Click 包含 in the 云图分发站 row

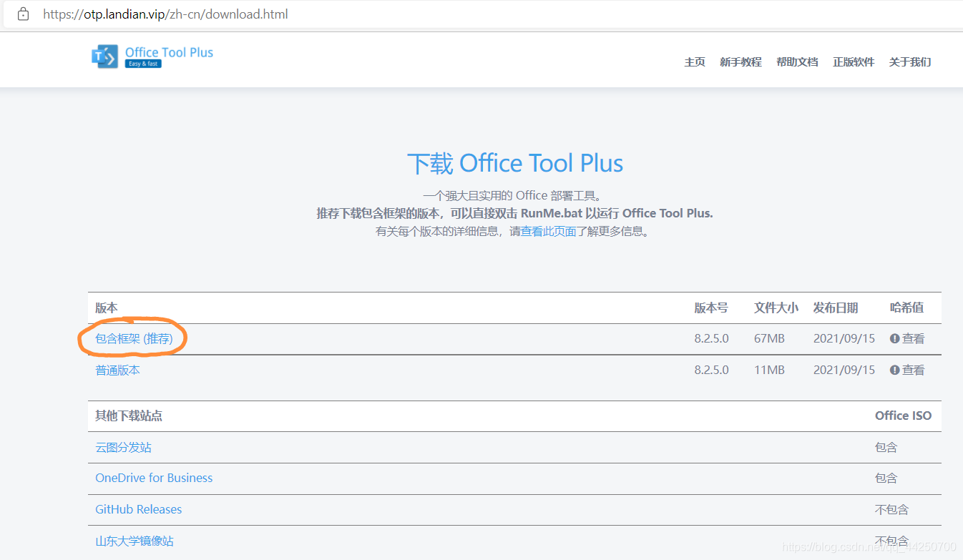point(886,448)
